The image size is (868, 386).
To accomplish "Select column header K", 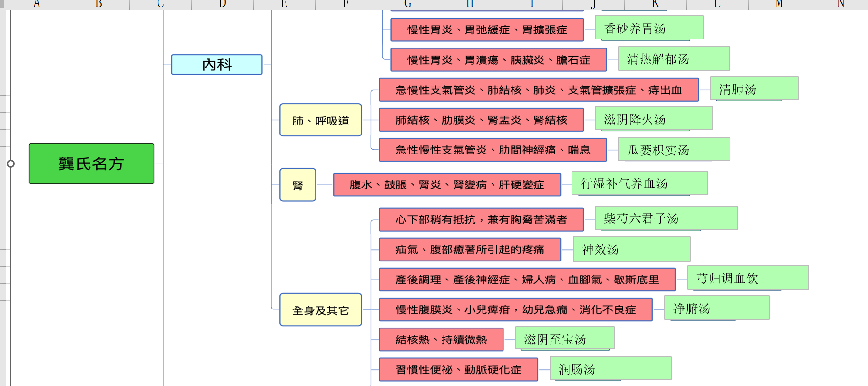I will pos(655,5).
